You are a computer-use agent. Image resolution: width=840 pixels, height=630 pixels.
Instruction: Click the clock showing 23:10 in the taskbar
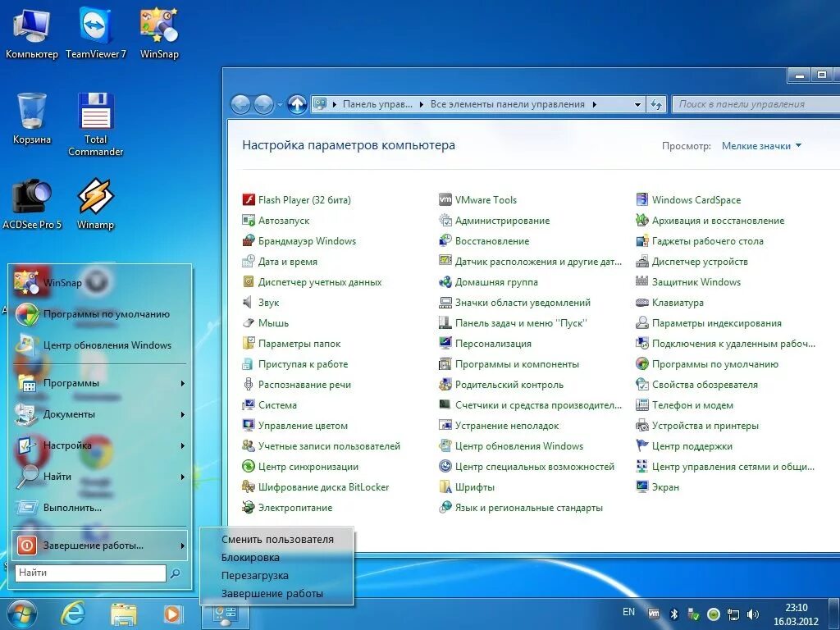pyautogui.click(x=796, y=608)
